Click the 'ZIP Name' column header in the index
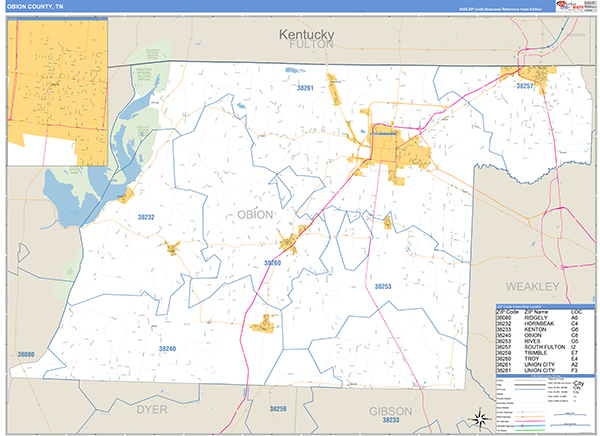Image resolution: width=600 pixels, height=436 pixels. coord(536,312)
